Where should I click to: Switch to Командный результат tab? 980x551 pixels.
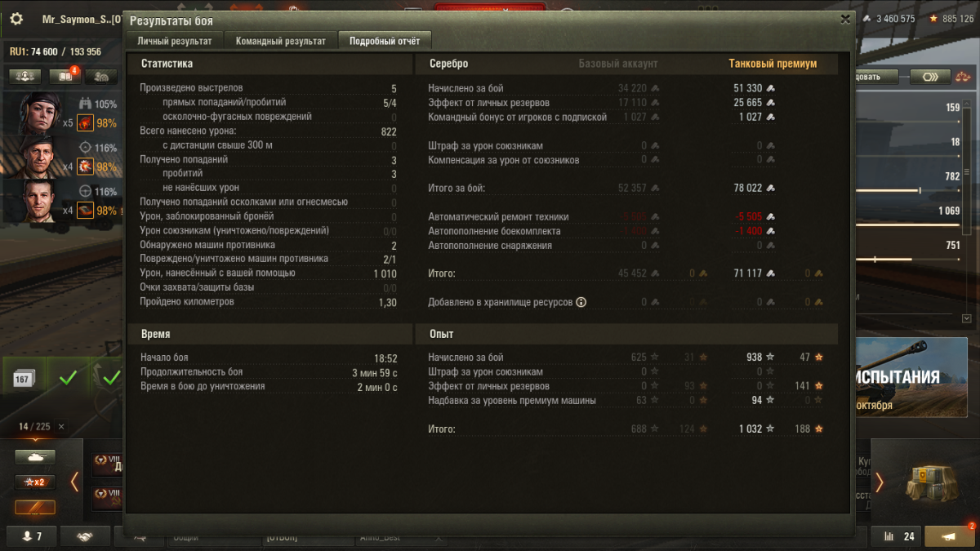coord(280,41)
